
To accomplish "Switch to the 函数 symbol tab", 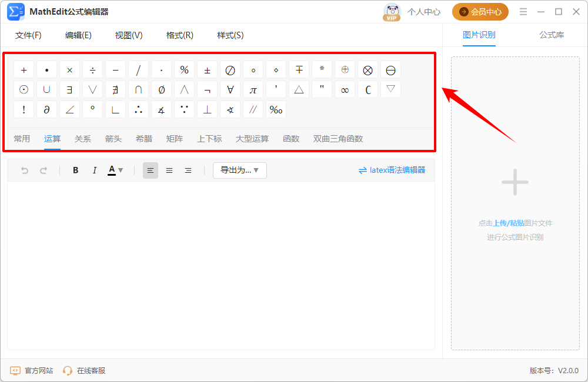I will click(x=292, y=139).
